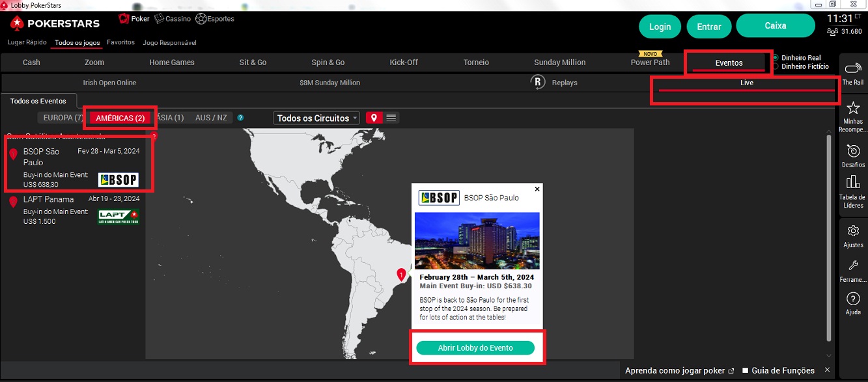Click the Entrar button
Screen dimensions: 868x382
(x=709, y=27)
